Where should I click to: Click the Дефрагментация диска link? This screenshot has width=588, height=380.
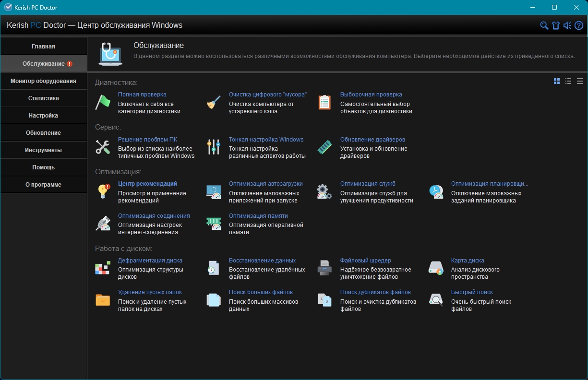tap(150, 261)
